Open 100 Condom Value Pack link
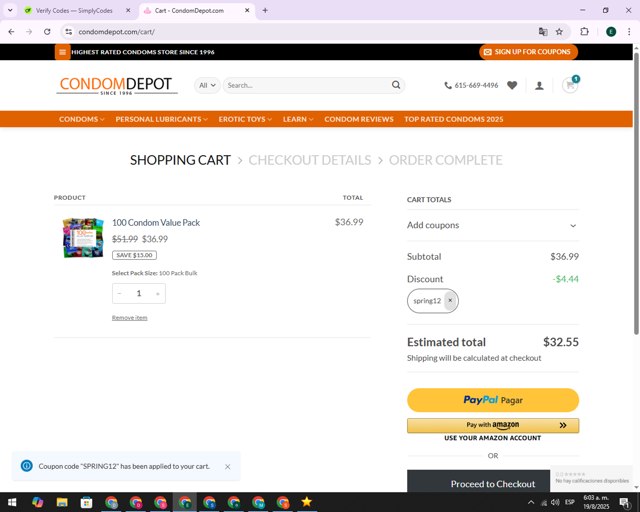Viewport: 640px width, 512px height. (x=156, y=223)
